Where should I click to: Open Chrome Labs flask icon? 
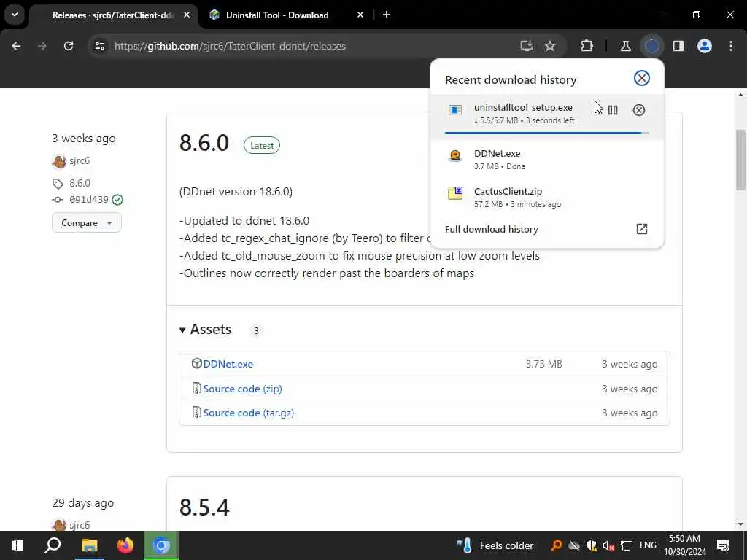(625, 46)
